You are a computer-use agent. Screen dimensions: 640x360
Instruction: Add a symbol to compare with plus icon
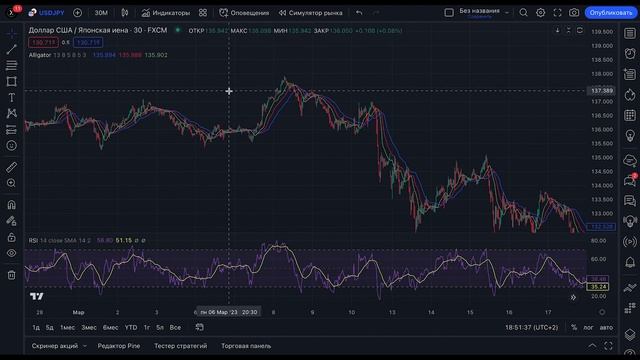click(x=77, y=13)
